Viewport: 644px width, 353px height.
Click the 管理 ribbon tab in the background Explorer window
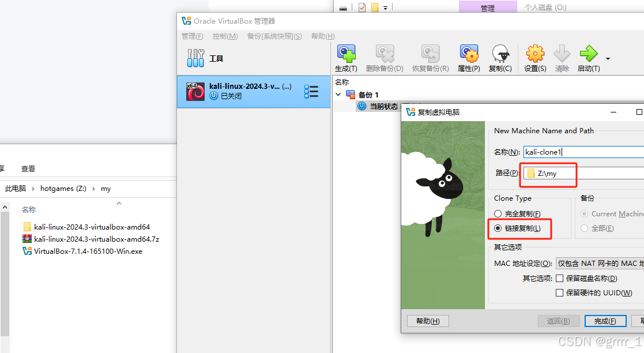click(x=488, y=7)
